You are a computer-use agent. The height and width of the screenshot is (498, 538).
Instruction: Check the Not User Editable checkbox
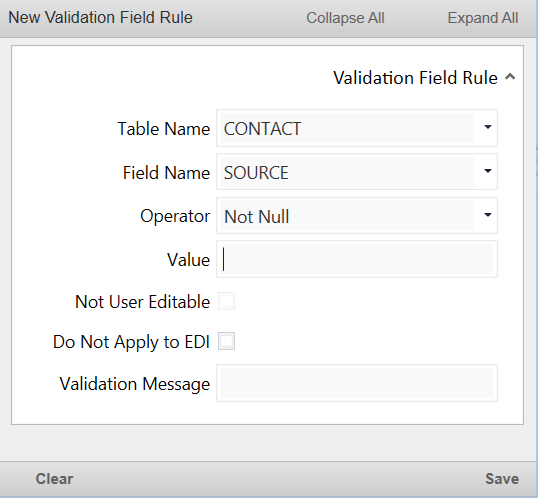pos(226,301)
